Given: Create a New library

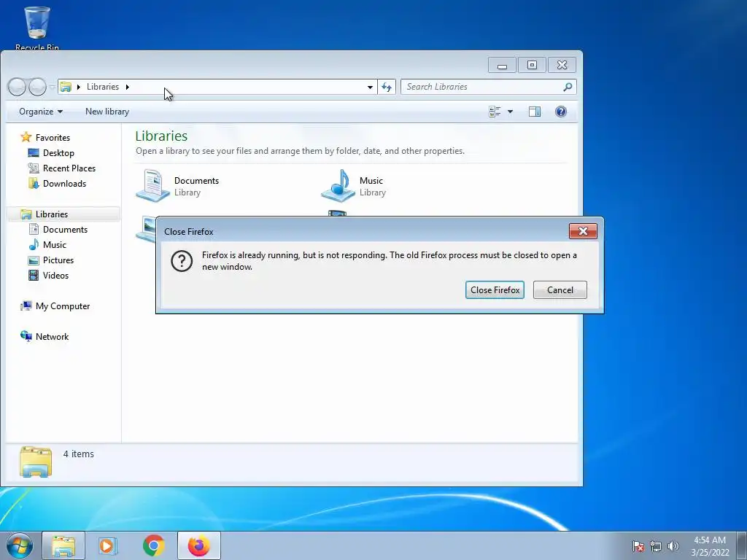Looking at the screenshot, I should [x=107, y=112].
